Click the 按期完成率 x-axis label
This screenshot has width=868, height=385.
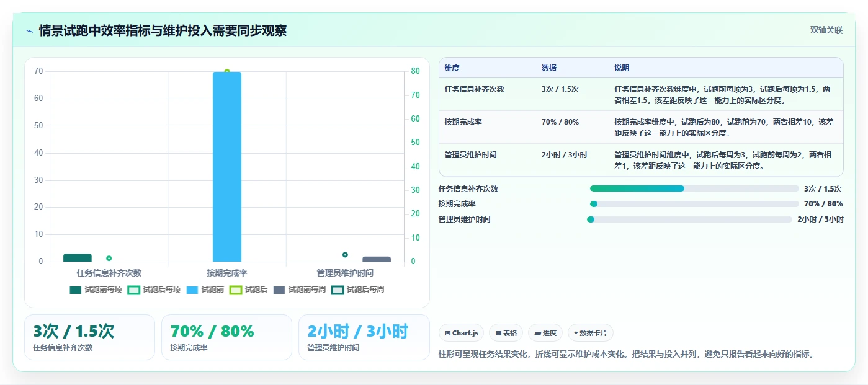coord(227,273)
